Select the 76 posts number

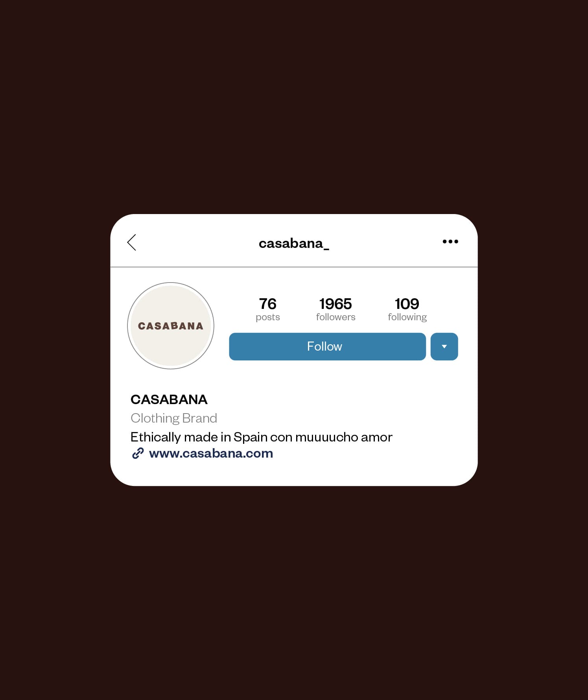click(x=268, y=304)
